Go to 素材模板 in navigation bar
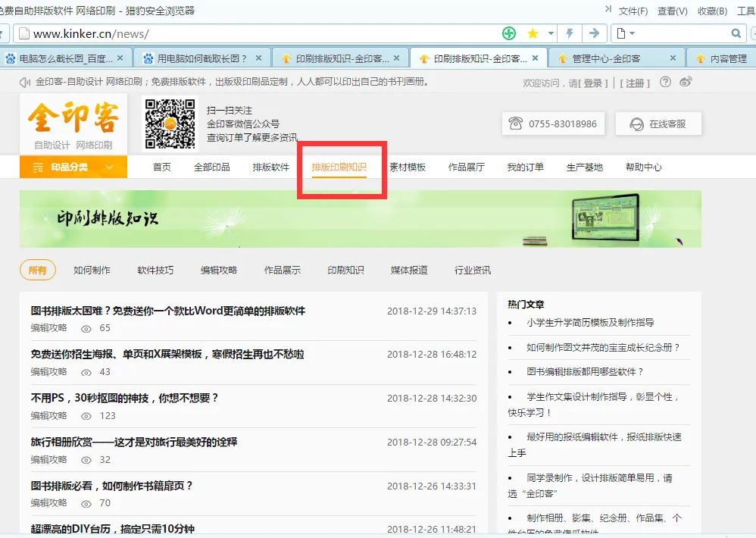The image size is (756, 538). (x=408, y=167)
